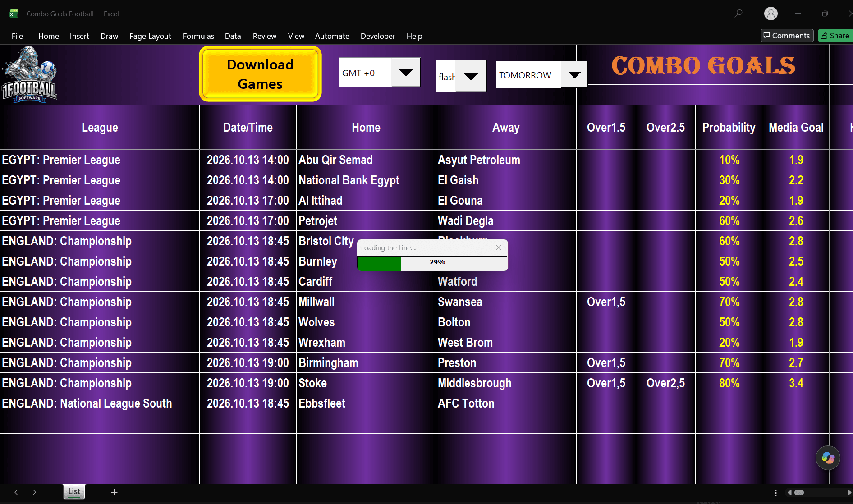Screen dimensions: 853x504
Task: Go to next sheet with right arrow
Action: coord(34,492)
